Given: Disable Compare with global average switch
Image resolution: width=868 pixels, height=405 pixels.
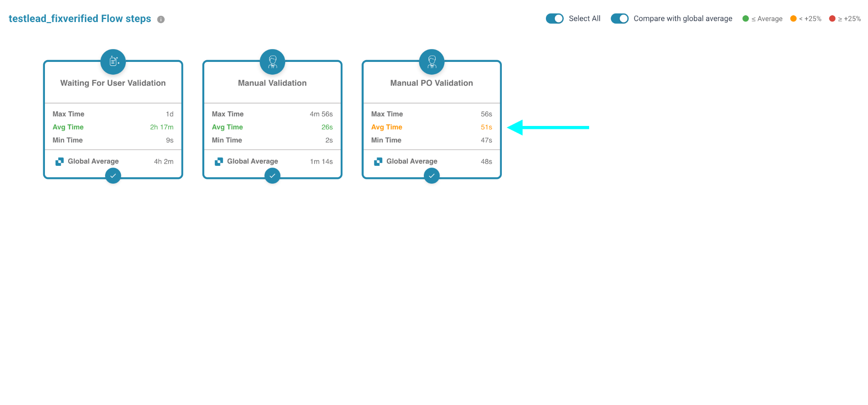Looking at the screenshot, I should [620, 19].
